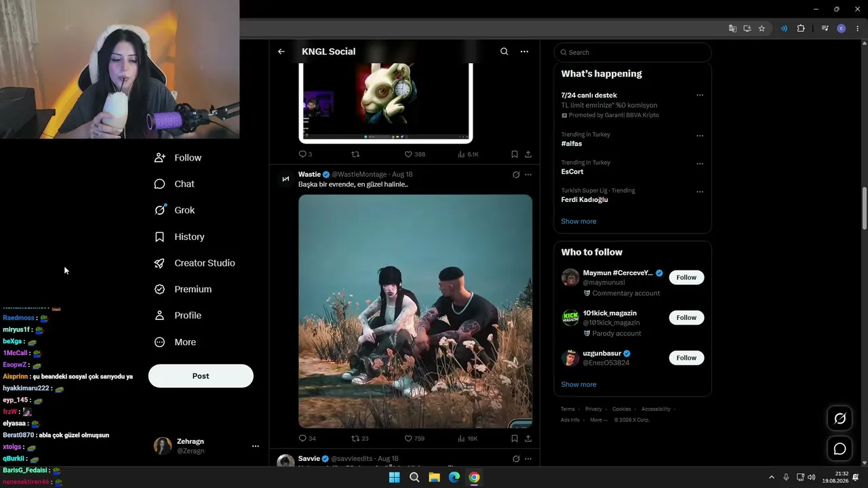Click the page vertical scrollbar thumb
Screen dimensions: 868x488
point(865,209)
